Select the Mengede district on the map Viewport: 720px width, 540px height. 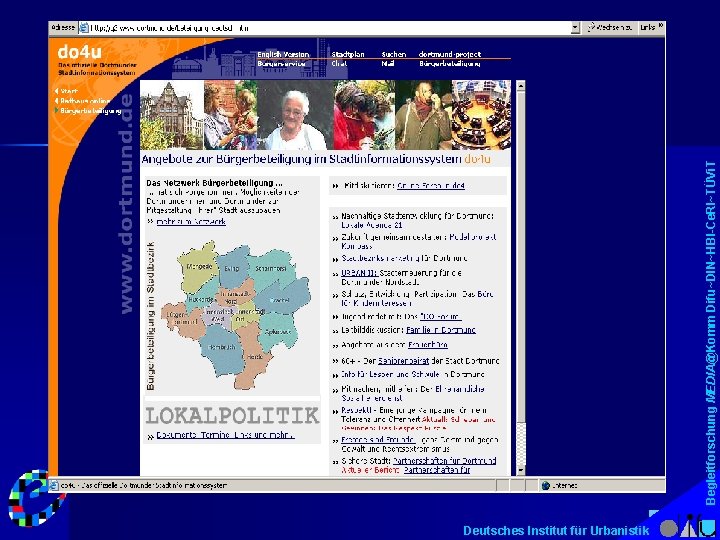tap(197, 266)
